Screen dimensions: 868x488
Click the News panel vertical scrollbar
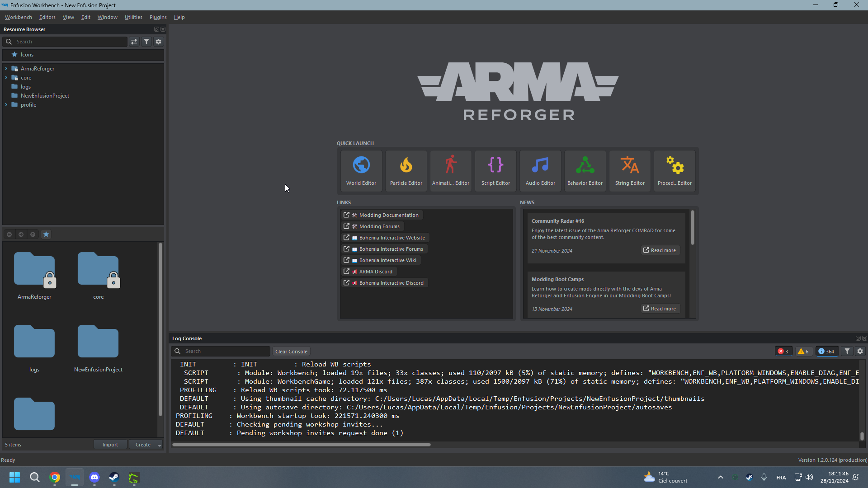[x=692, y=228]
